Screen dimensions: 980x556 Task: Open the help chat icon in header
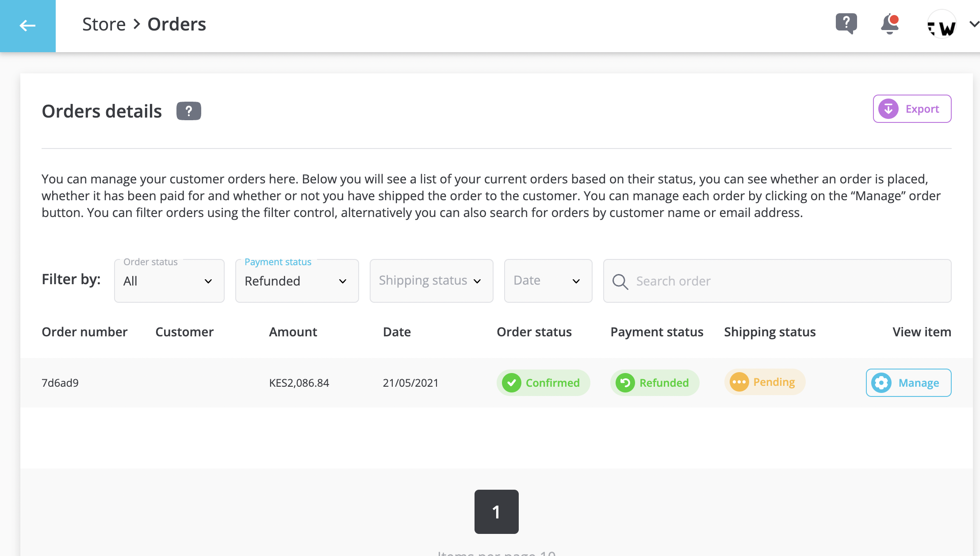[846, 23]
